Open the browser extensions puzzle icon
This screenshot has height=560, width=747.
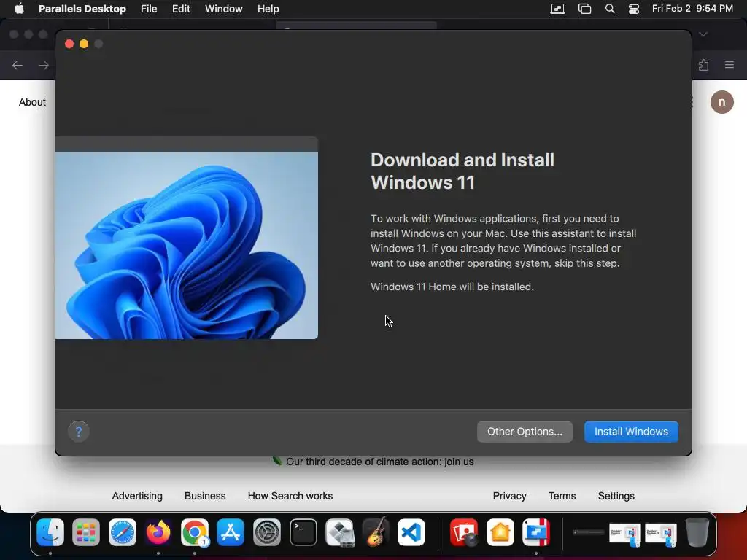704,65
